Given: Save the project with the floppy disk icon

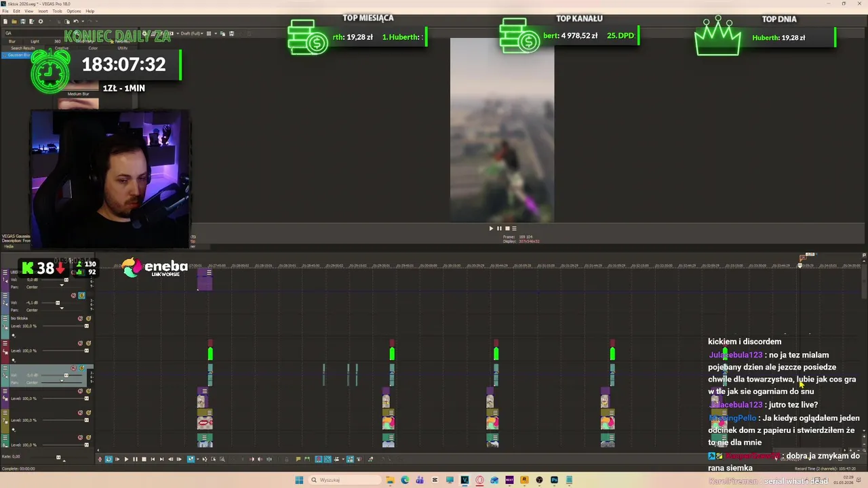Looking at the screenshot, I should point(23,21).
